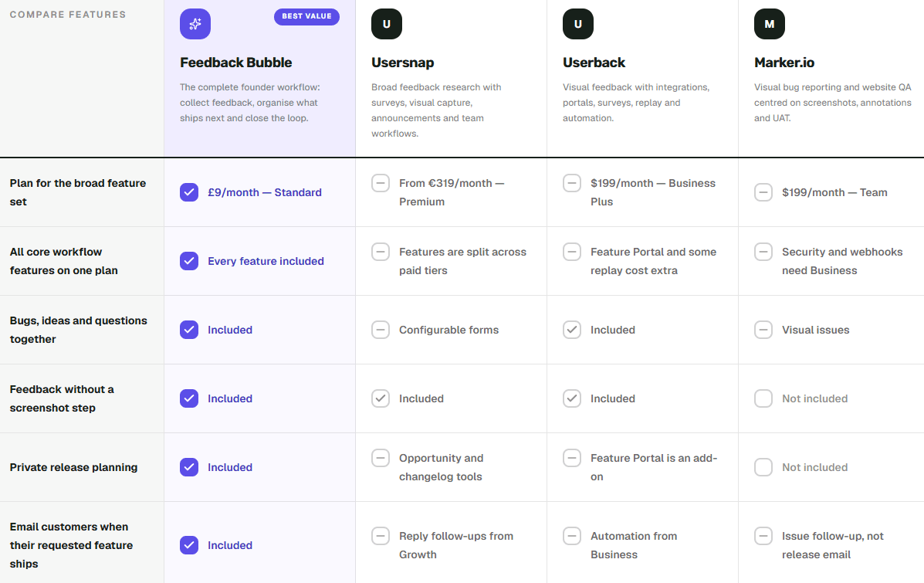Click minus icon beside Issue follow-up, not release email
924x583 pixels.
(763, 536)
